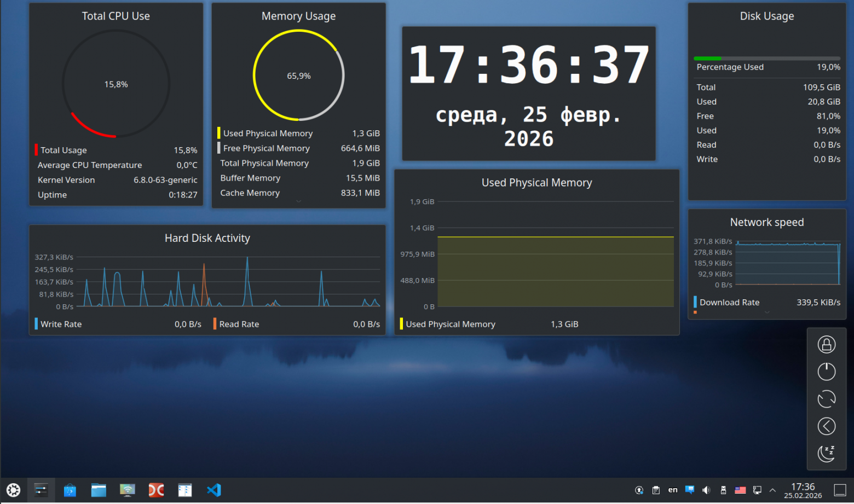Click the Disk Usage percentage used bar
854x504 pixels.
(x=766, y=59)
